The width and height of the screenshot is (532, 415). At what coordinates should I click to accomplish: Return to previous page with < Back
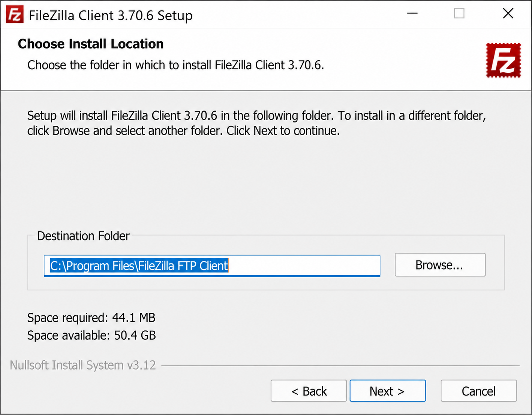pyautogui.click(x=309, y=391)
